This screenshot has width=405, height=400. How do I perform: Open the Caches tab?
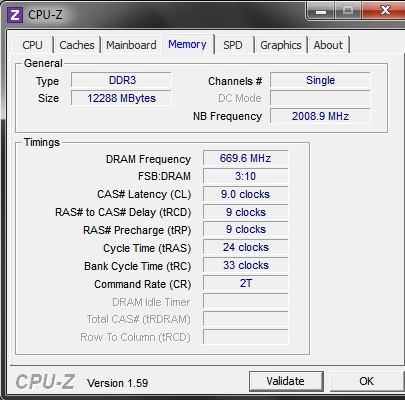click(x=77, y=45)
